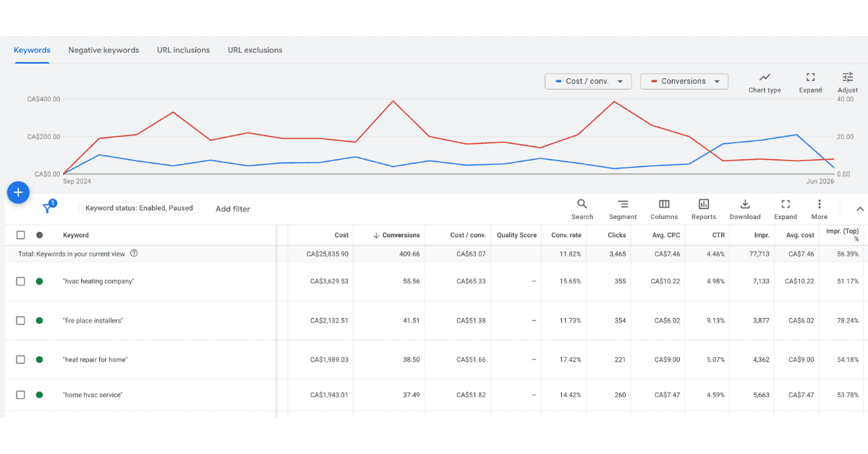Viewport: 868px width, 454px height.
Task: Open the chart Adjust settings
Action: pyautogui.click(x=848, y=82)
